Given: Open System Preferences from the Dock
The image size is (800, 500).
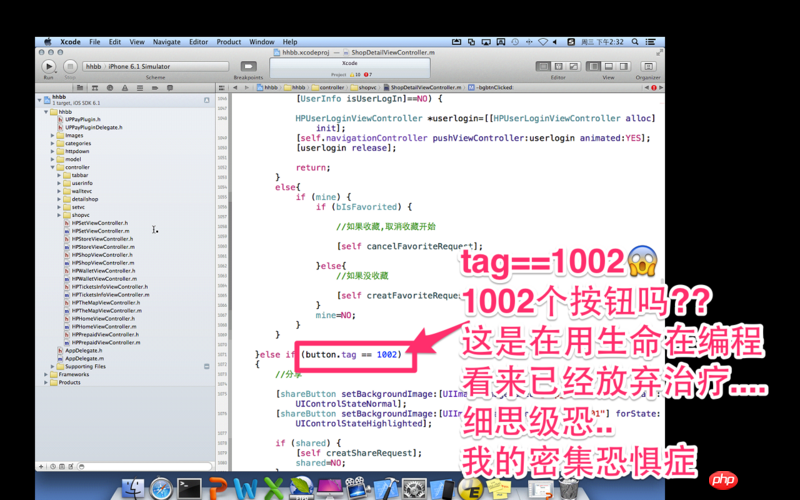Looking at the screenshot, I should (415, 488).
